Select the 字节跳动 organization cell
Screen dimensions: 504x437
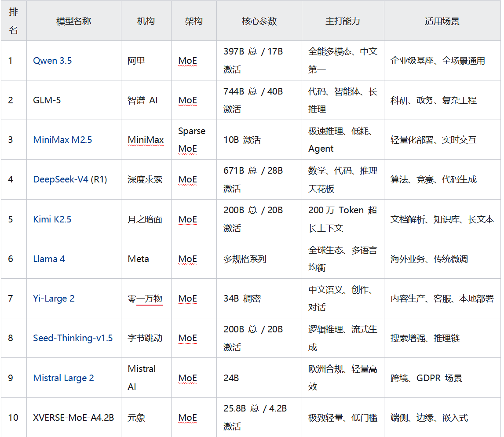(146, 338)
